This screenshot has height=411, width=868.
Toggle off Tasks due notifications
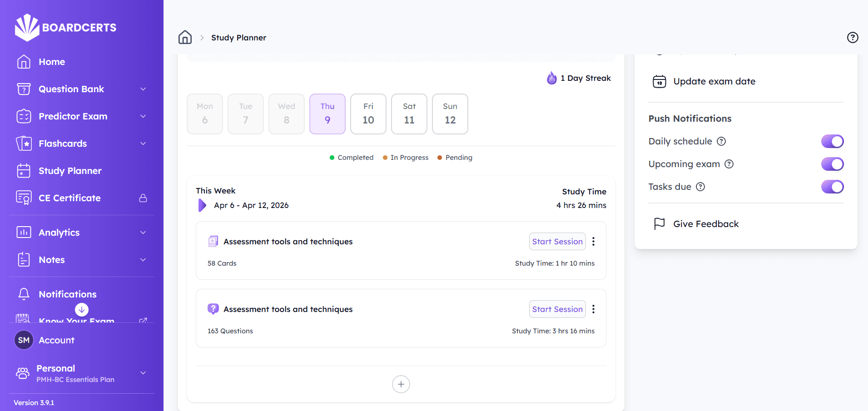(832, 187)
